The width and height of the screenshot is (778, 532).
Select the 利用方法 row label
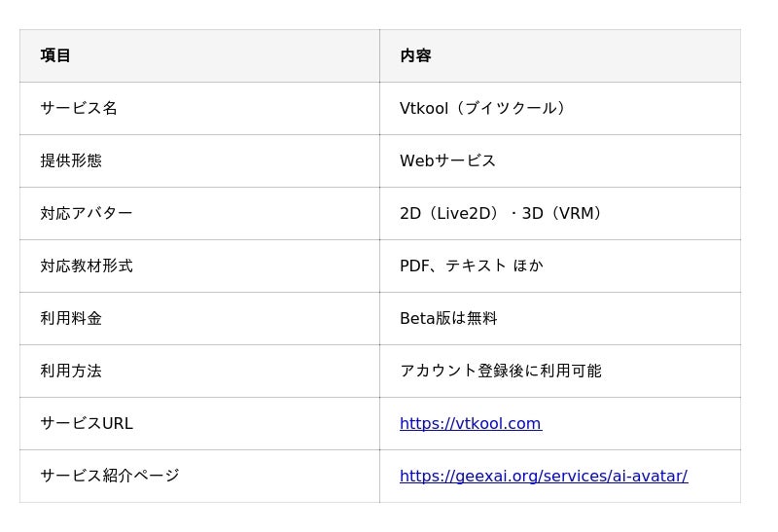[71, 371]
